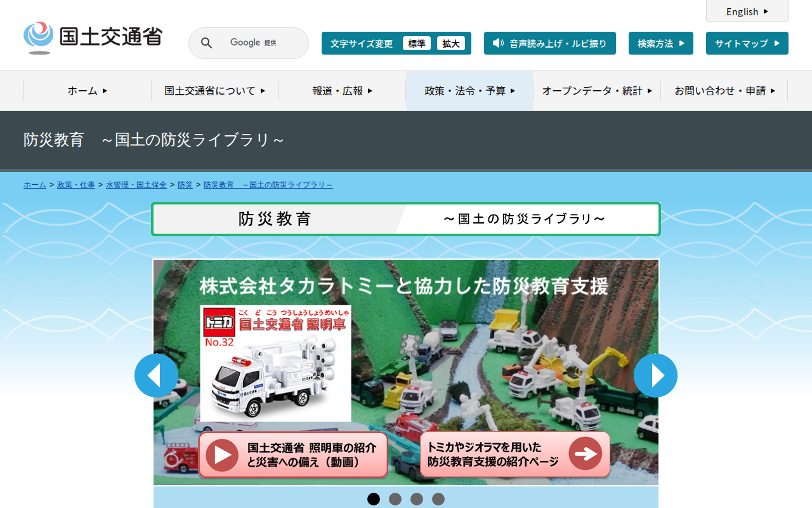This screenshot has height=508, width=812.
Task: Focus the Google search field
Action: pyautogui.click(x=249, y=43)
